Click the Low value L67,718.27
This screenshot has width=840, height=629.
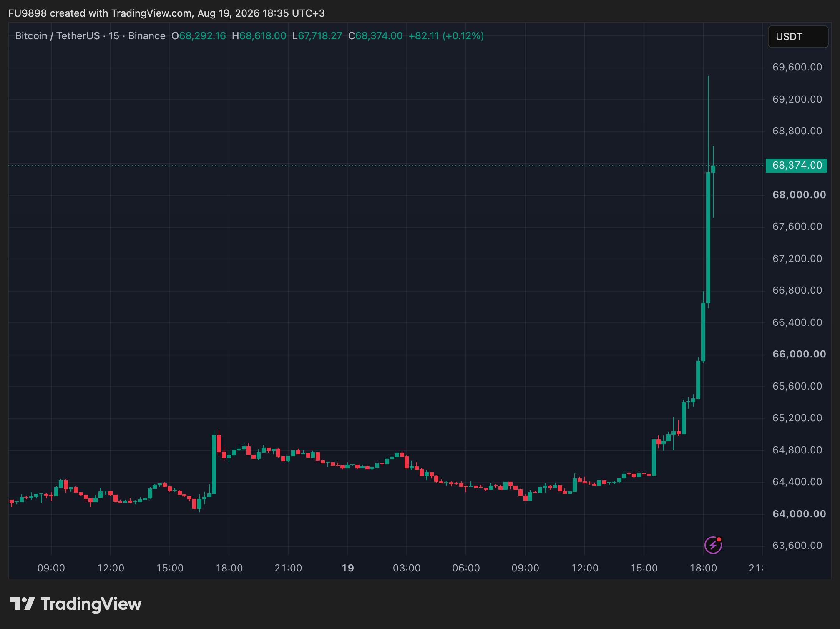pyautogui.click(x=317, y=36)
